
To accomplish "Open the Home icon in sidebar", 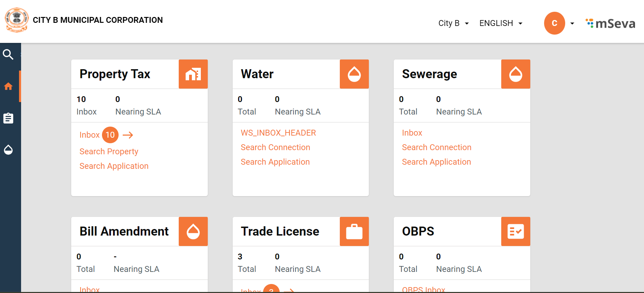I will pyautogui.click(x=8, y=86).
